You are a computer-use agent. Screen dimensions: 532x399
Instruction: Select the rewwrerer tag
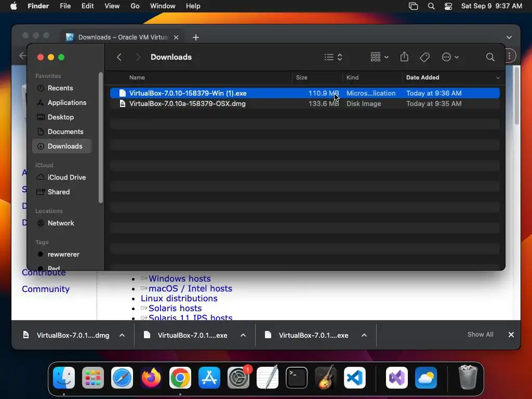[x=62, y=255]
